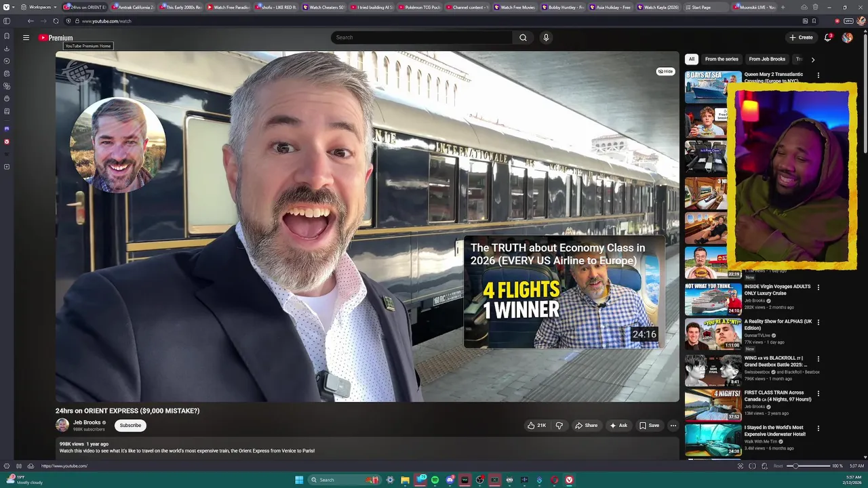Screen dimensions: 868x488
Task: Switch to Watch Kayla (2026) tab
Action: tap(658, 7)
